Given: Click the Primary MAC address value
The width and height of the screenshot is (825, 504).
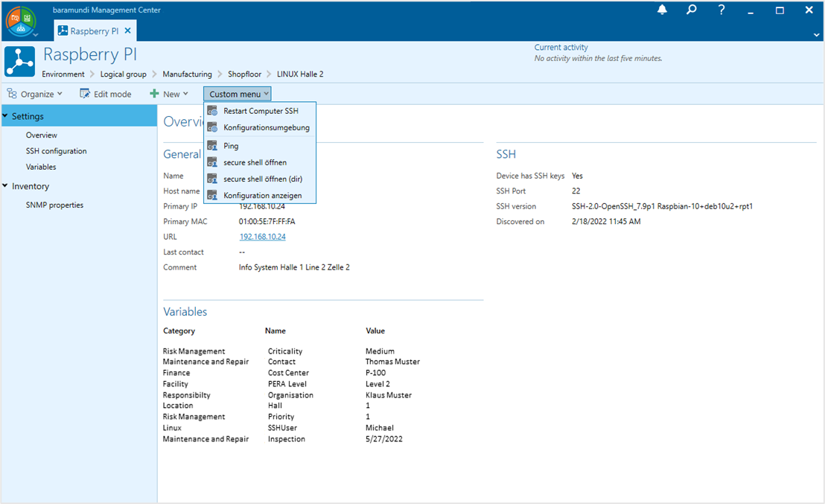Looking at the screenshot, I should 267,222.
